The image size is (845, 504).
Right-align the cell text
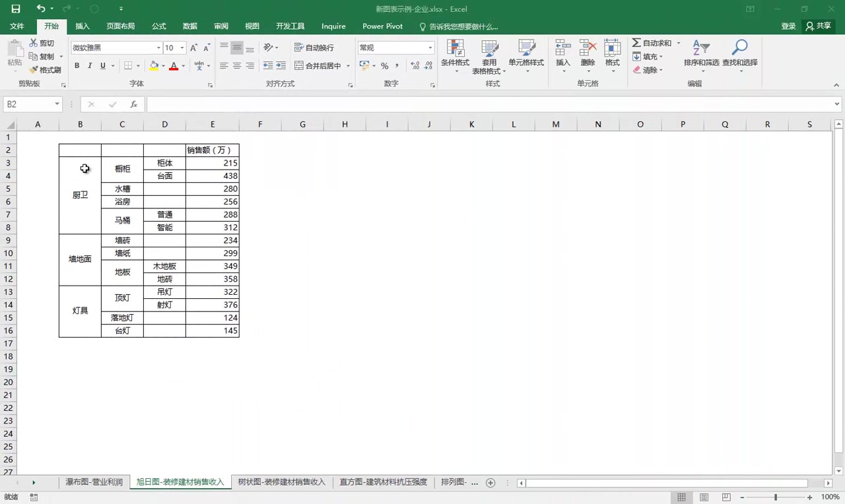coord(250,66)
